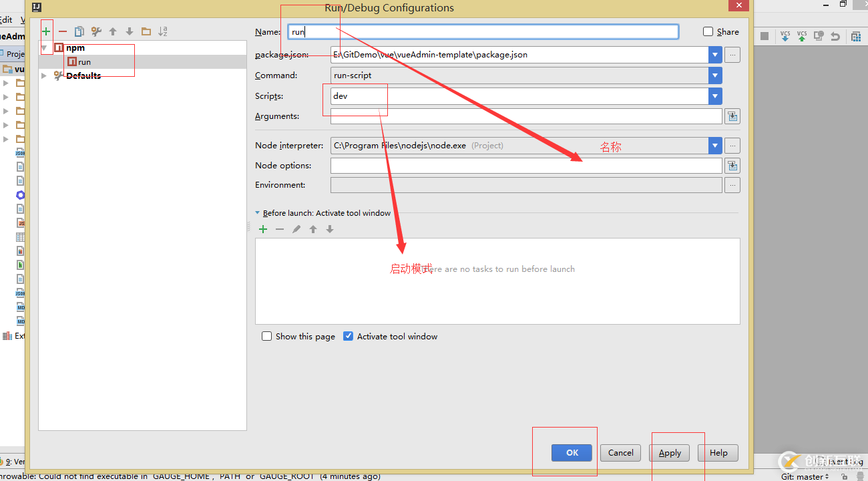Add a new run configuration with the plus icon
This screenshot has width=868, height=481.
(46, 31)
